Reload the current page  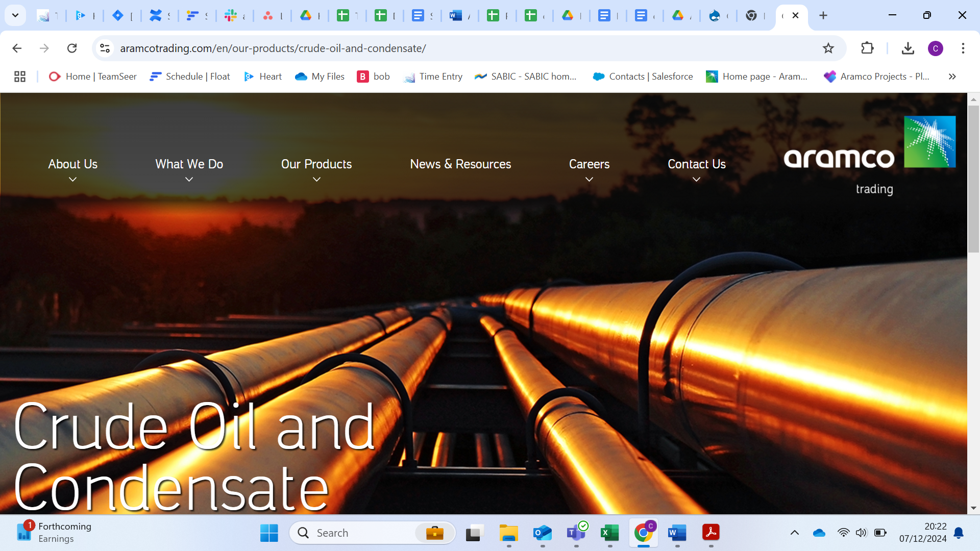72,48
